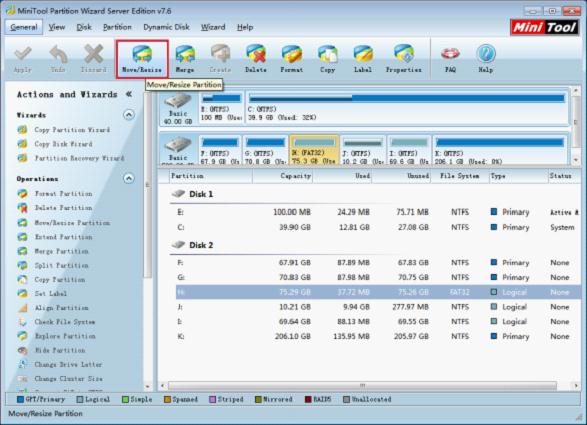The width and height of the screenshot is (587, 425).
Task: Open the General menu
Action: [24, 27]
